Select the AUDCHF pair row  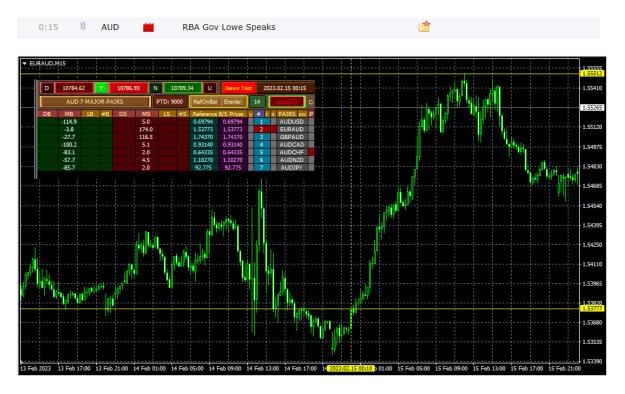click(292, 152)
